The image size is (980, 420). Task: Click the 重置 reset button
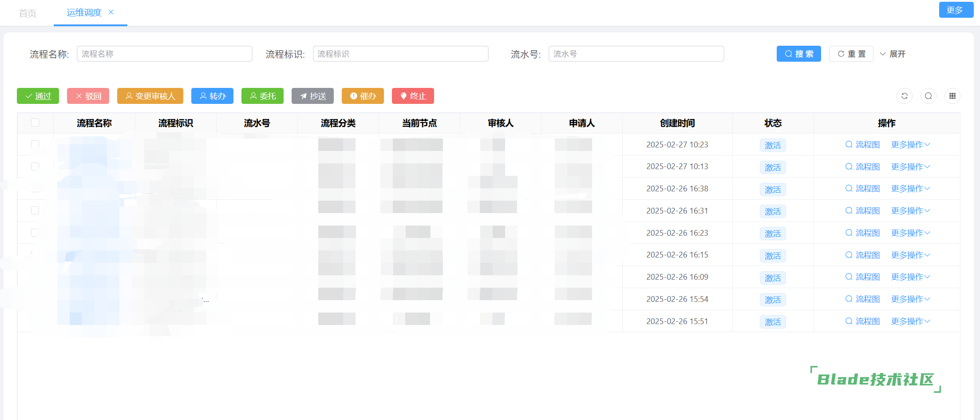851,54
